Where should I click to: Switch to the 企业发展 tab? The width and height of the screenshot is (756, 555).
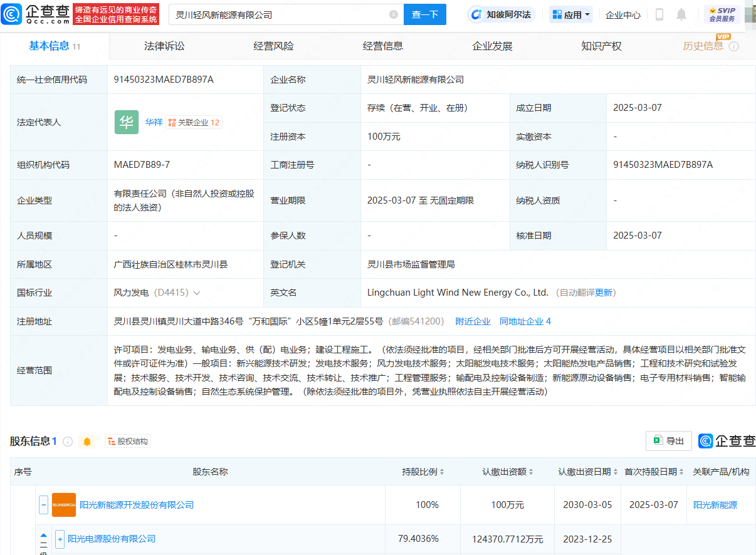pyautogui.click(x=492, y=46)
